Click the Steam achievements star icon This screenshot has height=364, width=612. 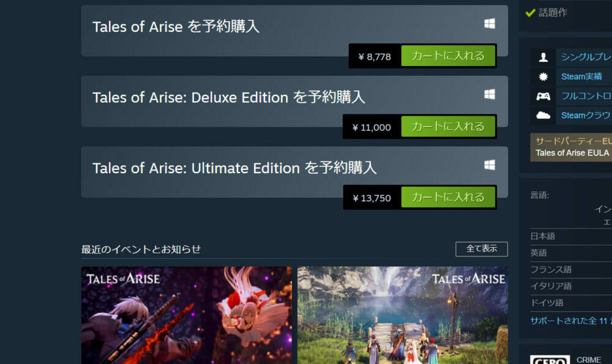543,77
